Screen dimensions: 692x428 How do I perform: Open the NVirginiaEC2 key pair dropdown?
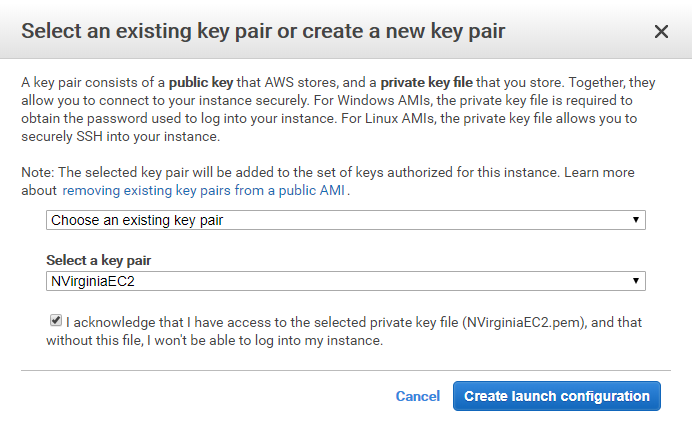pos(345,281)
